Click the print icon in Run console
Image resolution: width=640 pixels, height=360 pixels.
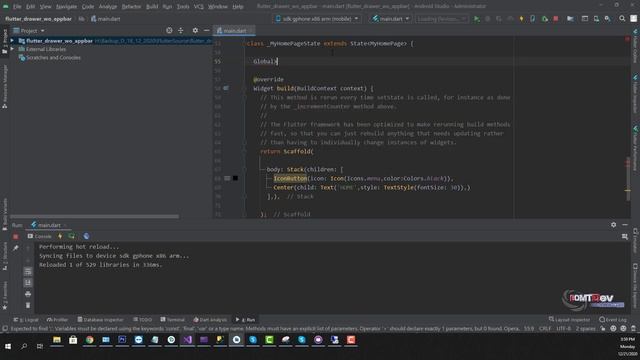pos(28,294)
